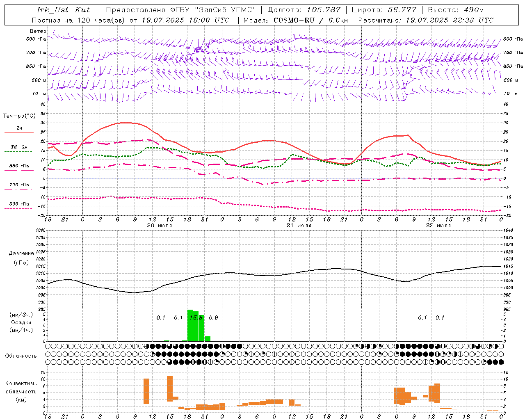Click the 22 июля date label
This screenshot has width=525, height=420.
coord(438,226)
